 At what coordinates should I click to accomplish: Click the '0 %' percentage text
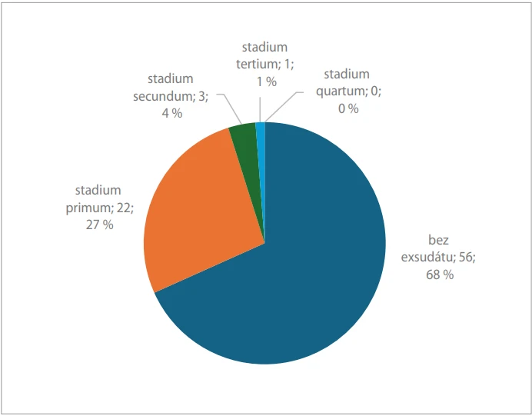pyautogui.click(x=348, y=108)
